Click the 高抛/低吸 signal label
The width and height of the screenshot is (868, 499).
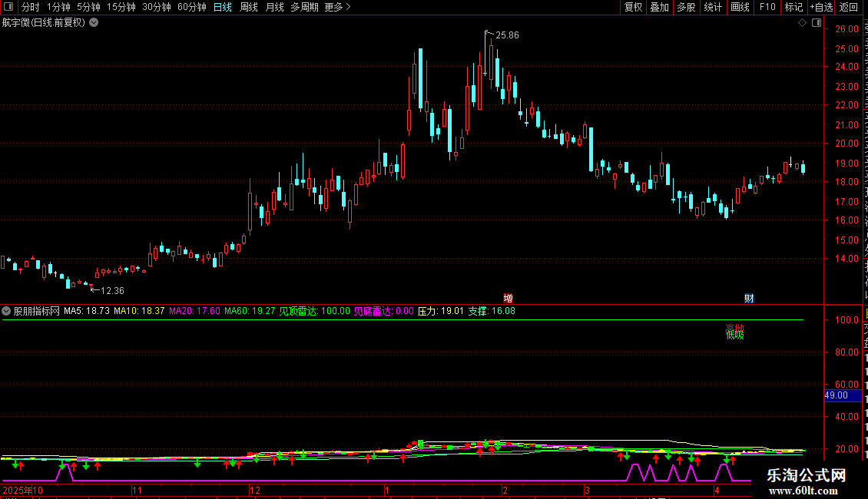[x=734, y=332]
